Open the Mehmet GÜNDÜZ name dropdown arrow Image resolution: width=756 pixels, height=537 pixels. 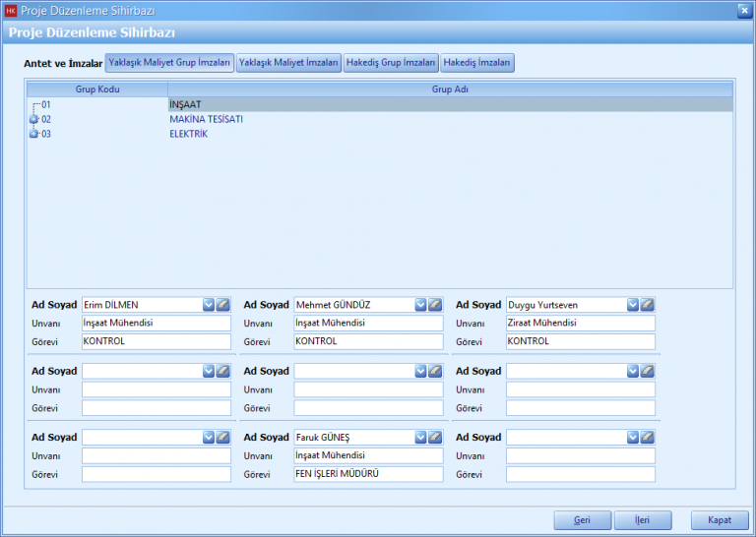coord(420,305)
